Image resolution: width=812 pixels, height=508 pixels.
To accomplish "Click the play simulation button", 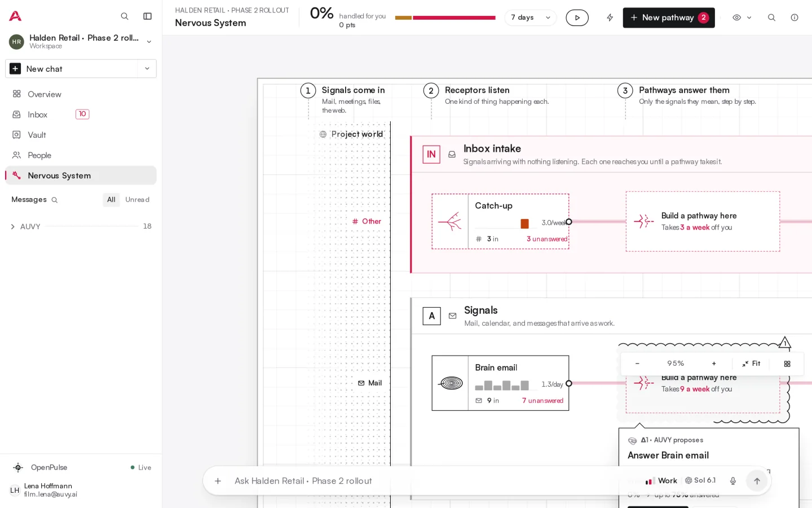I will pos(577,17).
